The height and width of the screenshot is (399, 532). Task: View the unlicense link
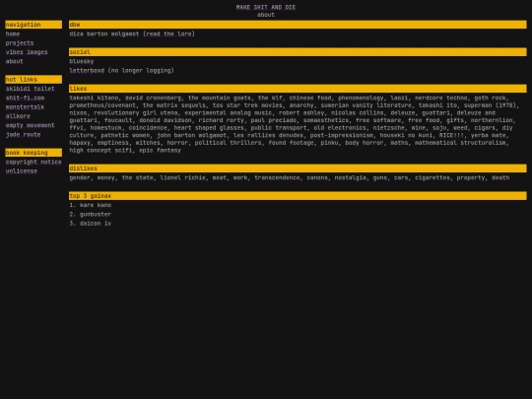22,171
